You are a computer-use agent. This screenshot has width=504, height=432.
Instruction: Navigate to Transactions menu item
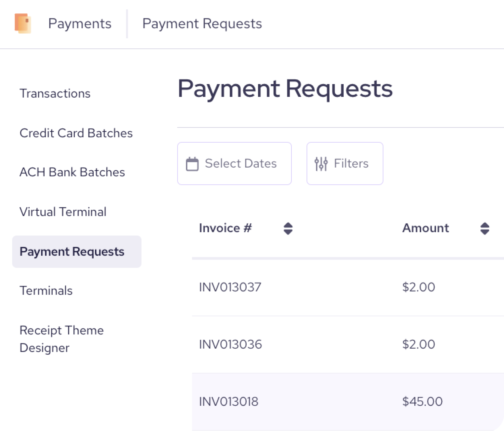click(55, 93)
